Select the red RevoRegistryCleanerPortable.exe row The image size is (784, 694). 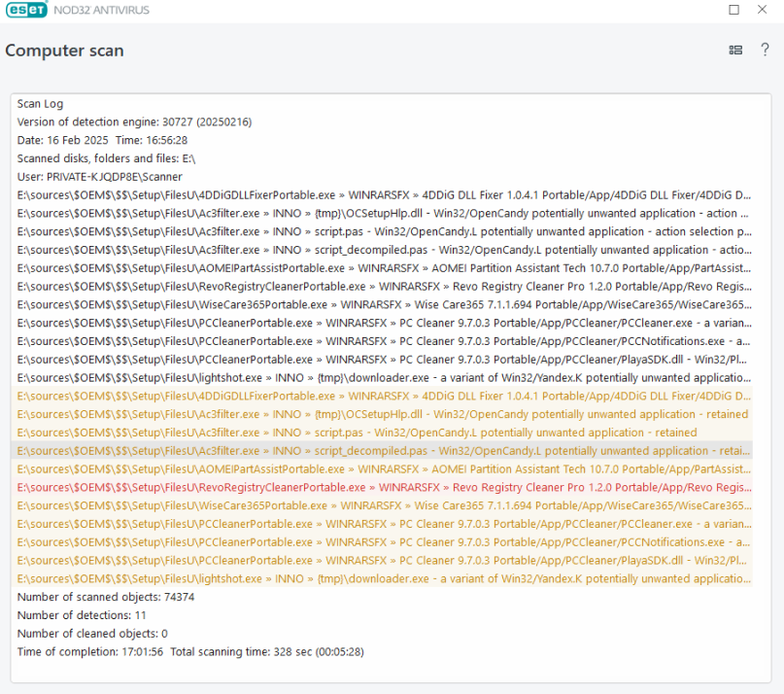click(x=382, y=487)
